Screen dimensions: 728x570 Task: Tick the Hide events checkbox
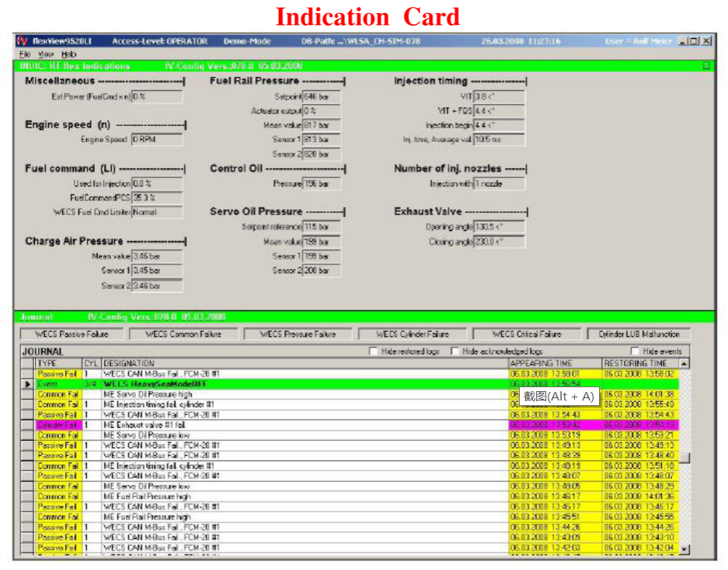(x=635, y=351)
